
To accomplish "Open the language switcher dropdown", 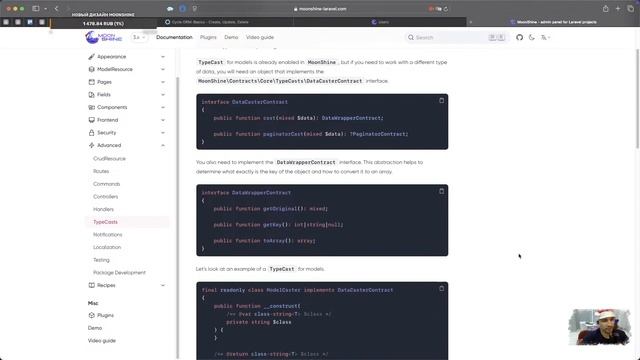I will [x=545, y=37].
